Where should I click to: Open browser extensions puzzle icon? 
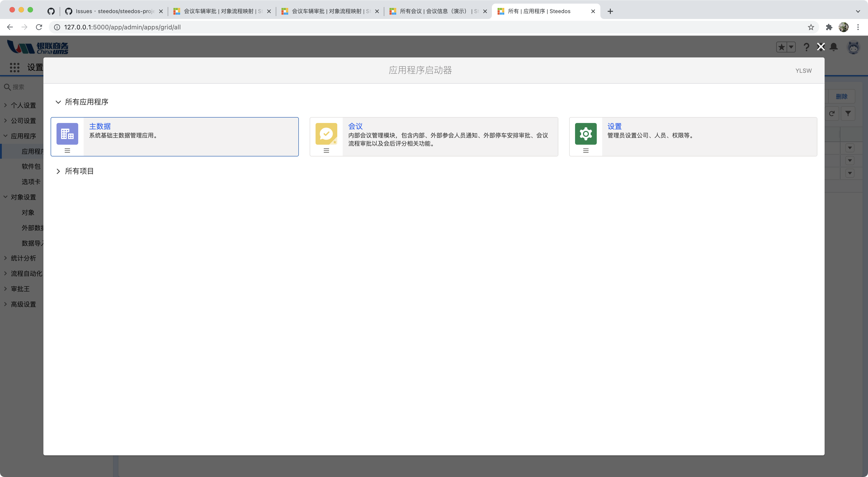(829, 27)
